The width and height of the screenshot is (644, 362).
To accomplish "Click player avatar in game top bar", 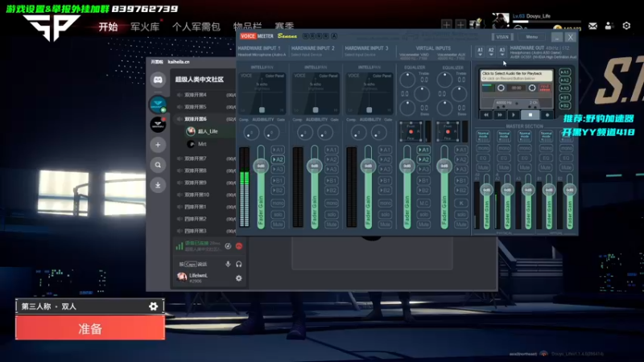I will pyautogui.click(x=500, y=21).
